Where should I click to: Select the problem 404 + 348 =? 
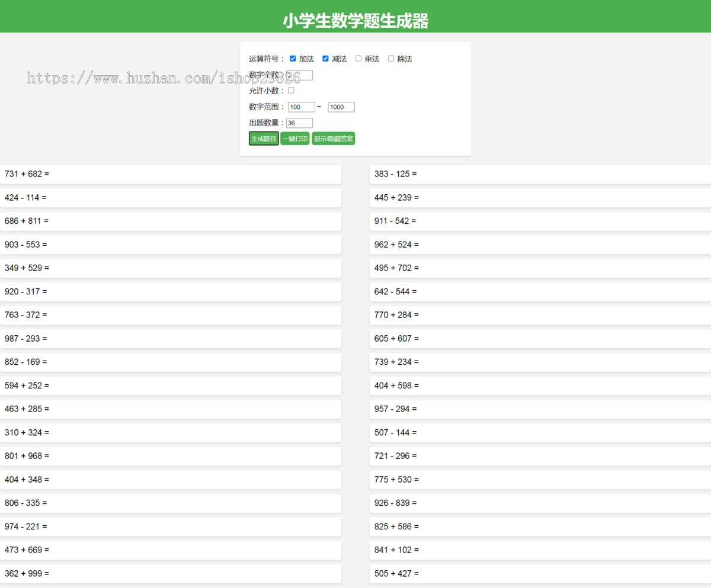tap(171, 480)
